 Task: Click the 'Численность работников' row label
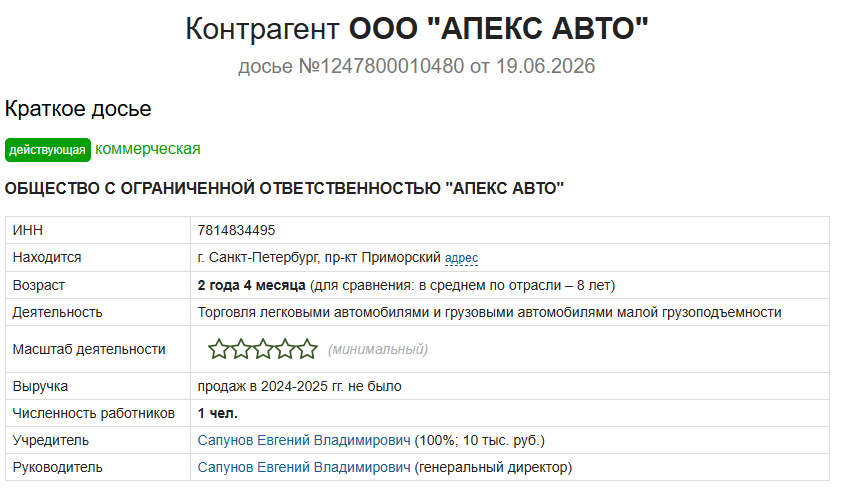point(93,413)
